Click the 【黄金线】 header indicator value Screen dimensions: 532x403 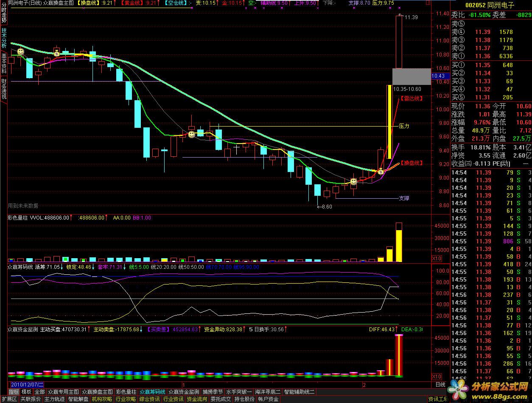point(139,3)
